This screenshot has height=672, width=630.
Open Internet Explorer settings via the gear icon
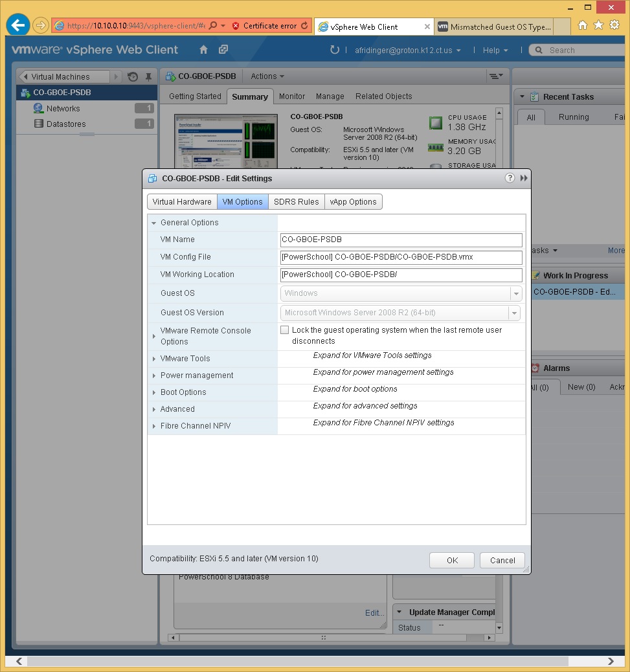click(614, 25)
